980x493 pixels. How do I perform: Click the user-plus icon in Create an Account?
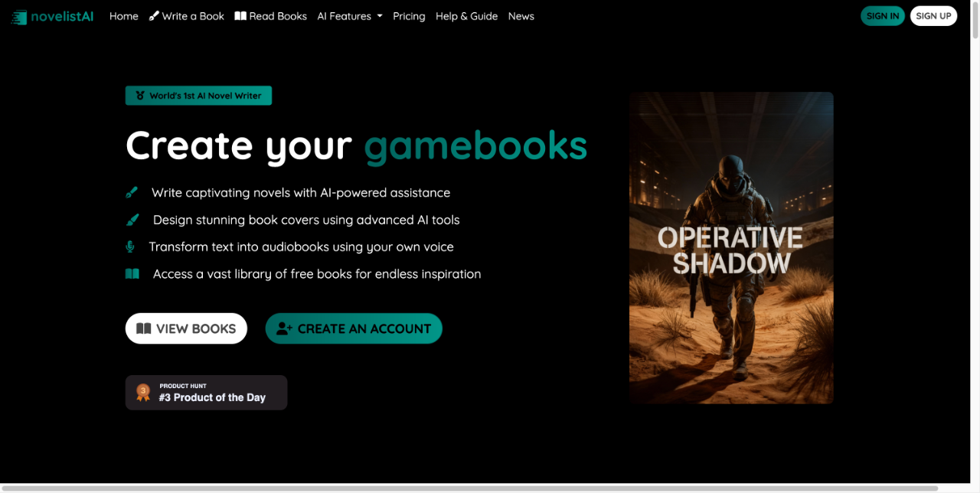[x=284, y=328]
